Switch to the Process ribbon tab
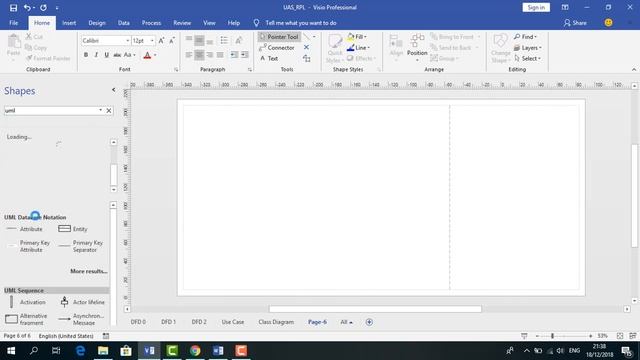 click(x=151, y=23)
